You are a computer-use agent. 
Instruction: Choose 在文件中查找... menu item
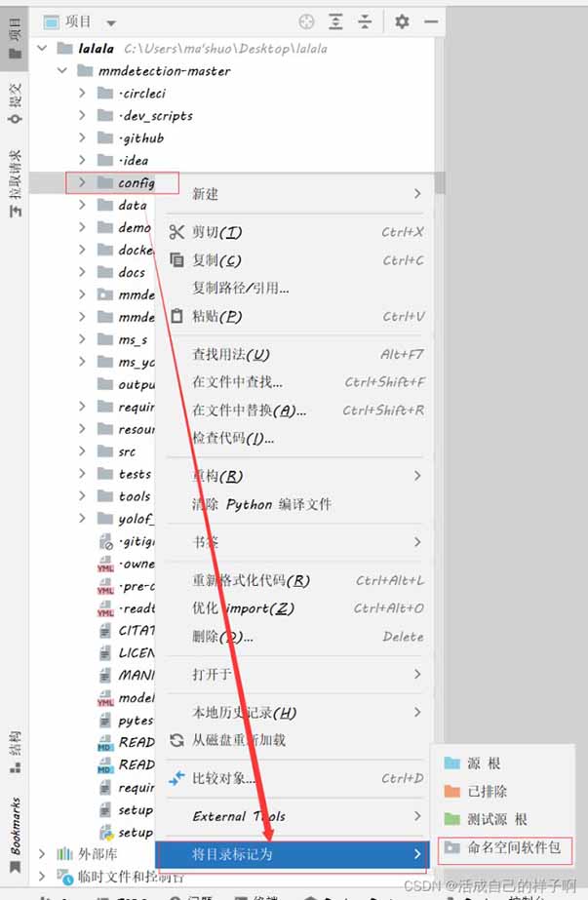295,382
